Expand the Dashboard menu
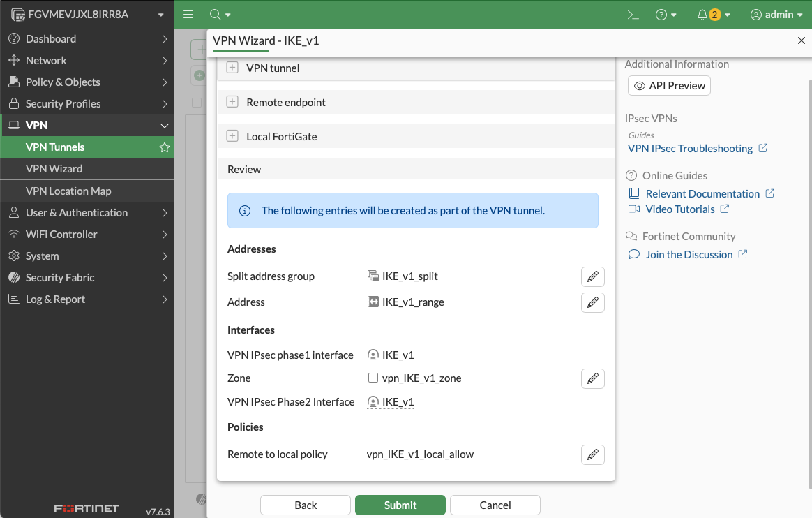Image resolution: width=812 pixels, height=518 pixels. pos(87,39)
